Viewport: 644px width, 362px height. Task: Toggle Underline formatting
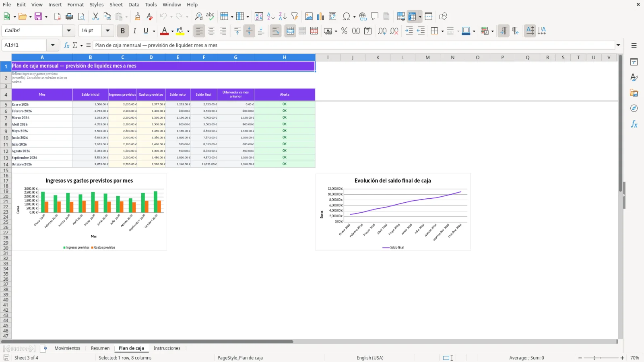click(146, 31)
